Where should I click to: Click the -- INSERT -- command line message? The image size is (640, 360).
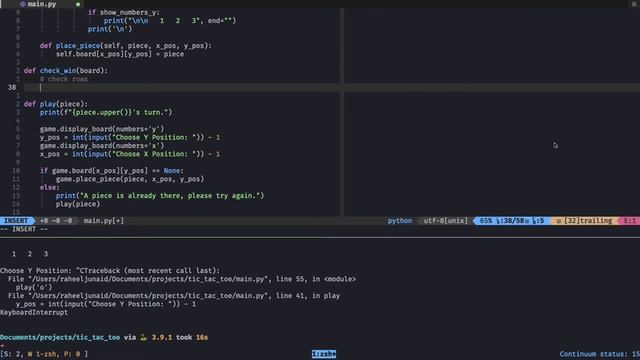(24, 229)
